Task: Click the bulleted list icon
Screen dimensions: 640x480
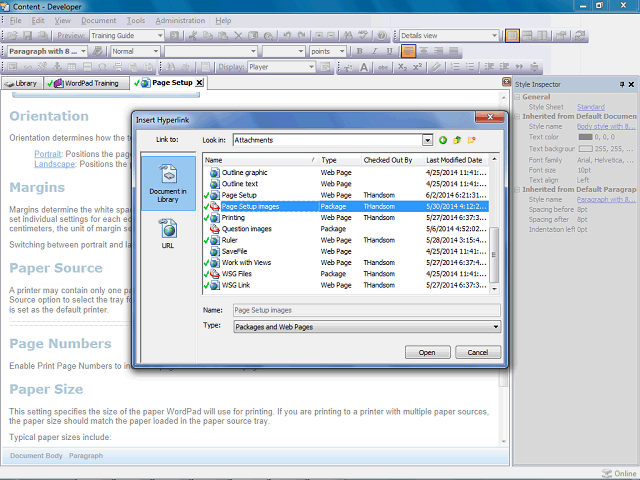Action: pyautogui.click(x=470, y=67)
